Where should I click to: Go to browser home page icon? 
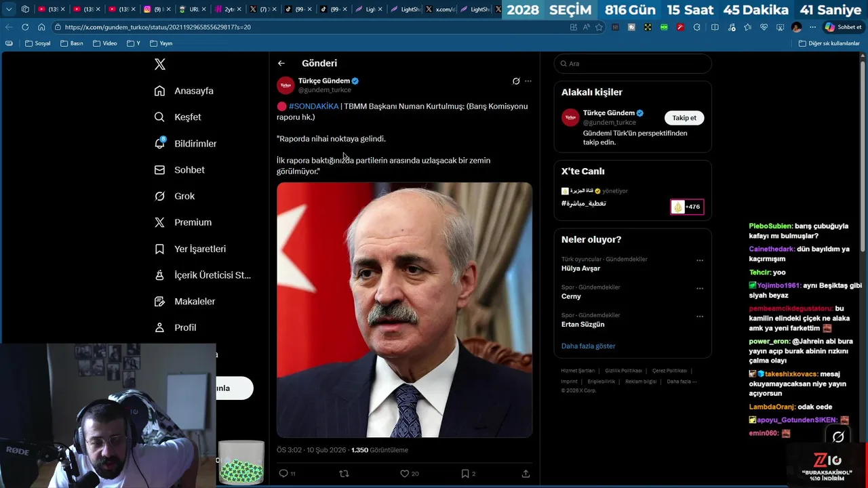pyautogui.click(x=41, y=27)
